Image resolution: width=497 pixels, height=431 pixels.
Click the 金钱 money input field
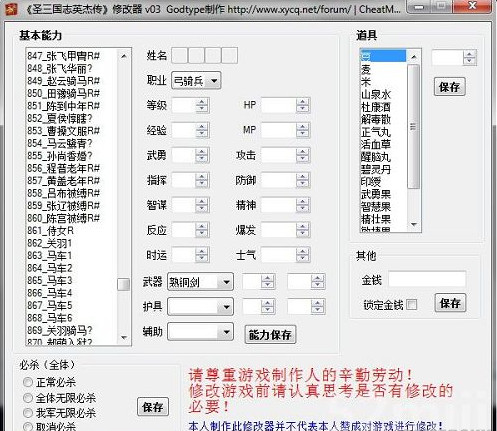427,279
